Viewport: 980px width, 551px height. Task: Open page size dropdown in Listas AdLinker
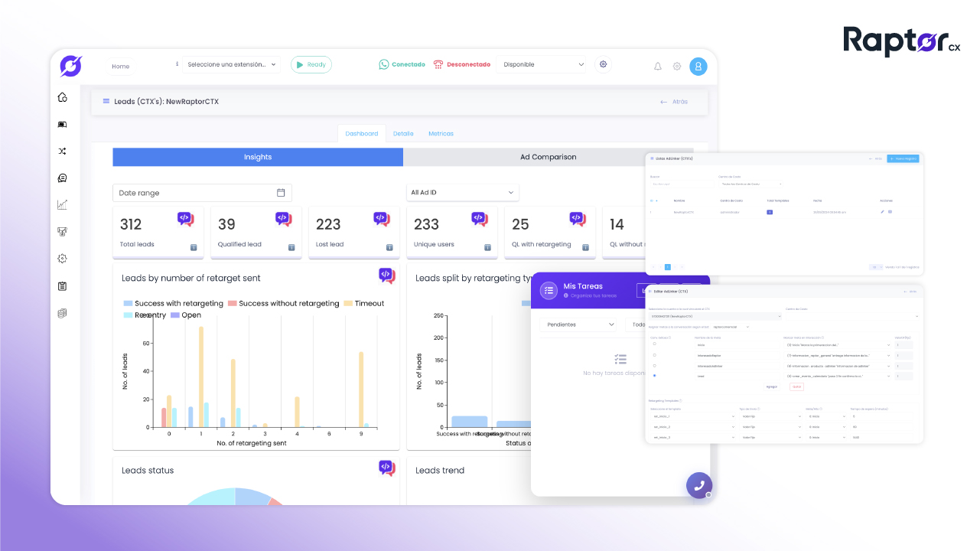click(x=875, y=267)
